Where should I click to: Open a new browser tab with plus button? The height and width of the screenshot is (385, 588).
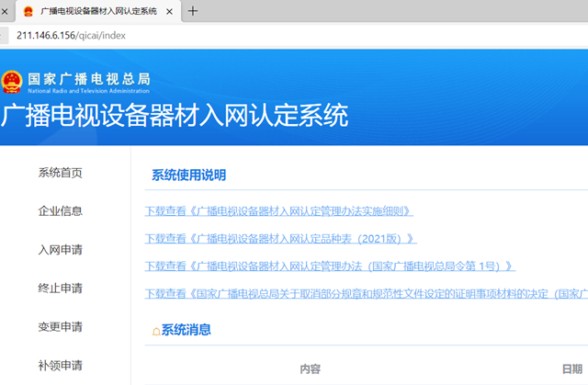(x=193, y=11)
